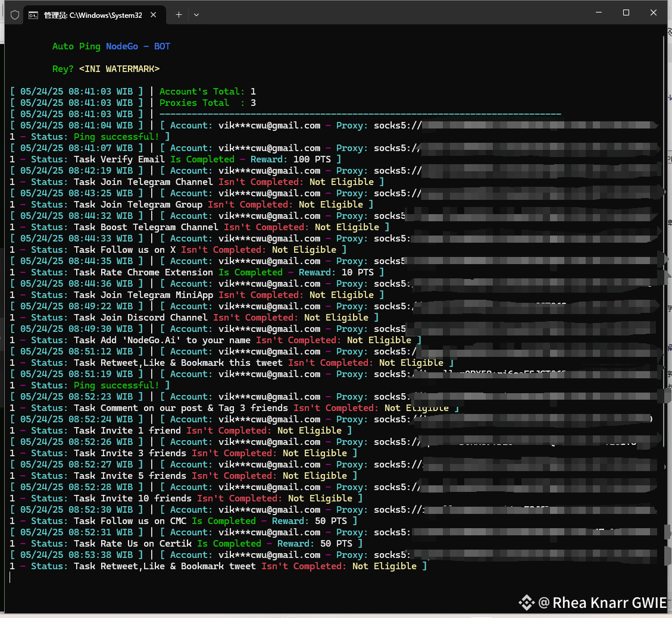The image size is (672, 618).
Task: Click the 'Task Invite 5 friends' status line
Action: click(183, 476)
